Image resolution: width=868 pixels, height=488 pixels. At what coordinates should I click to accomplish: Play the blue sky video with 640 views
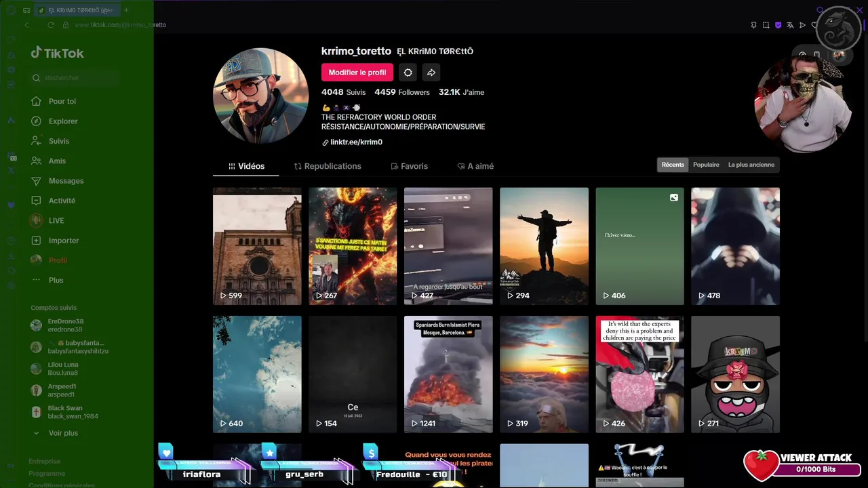(x=257, y=374)
